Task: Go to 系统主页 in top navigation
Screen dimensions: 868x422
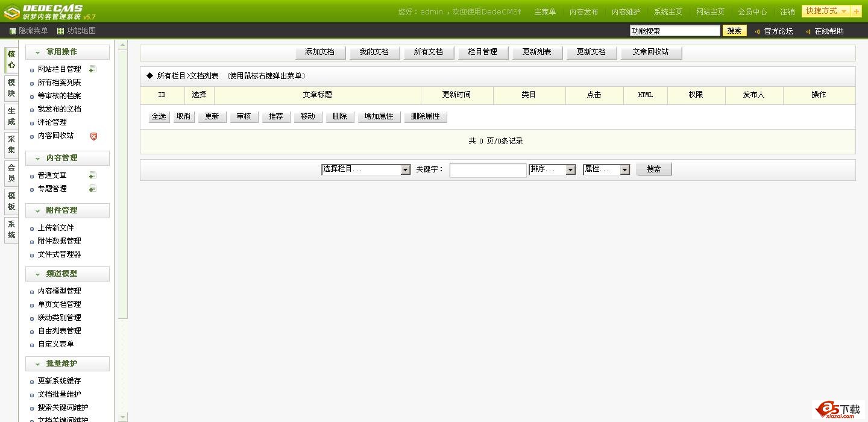Action: tap(668, 12)
